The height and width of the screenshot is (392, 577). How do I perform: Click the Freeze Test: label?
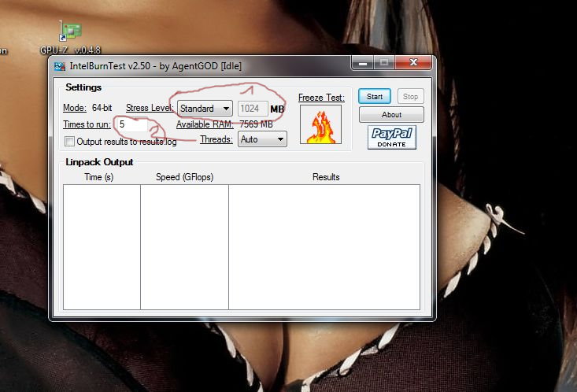[x=321, y=98]
